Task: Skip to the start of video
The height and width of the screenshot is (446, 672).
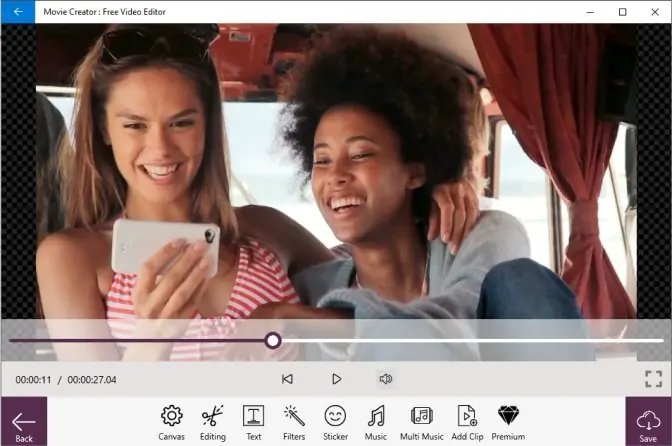Action: 287,379
